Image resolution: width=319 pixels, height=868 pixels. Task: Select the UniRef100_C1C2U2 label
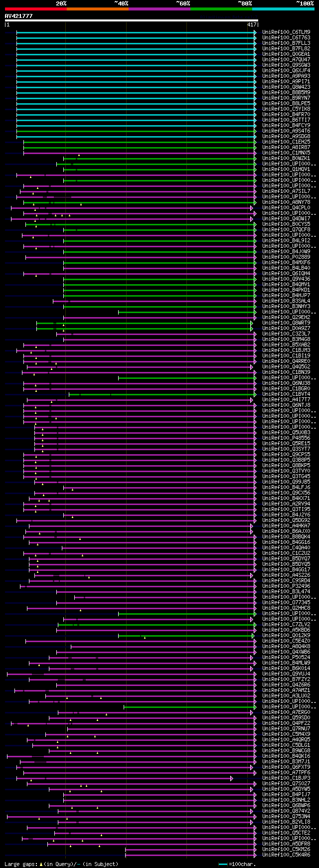pyautogui.click(x=286, y=553)
